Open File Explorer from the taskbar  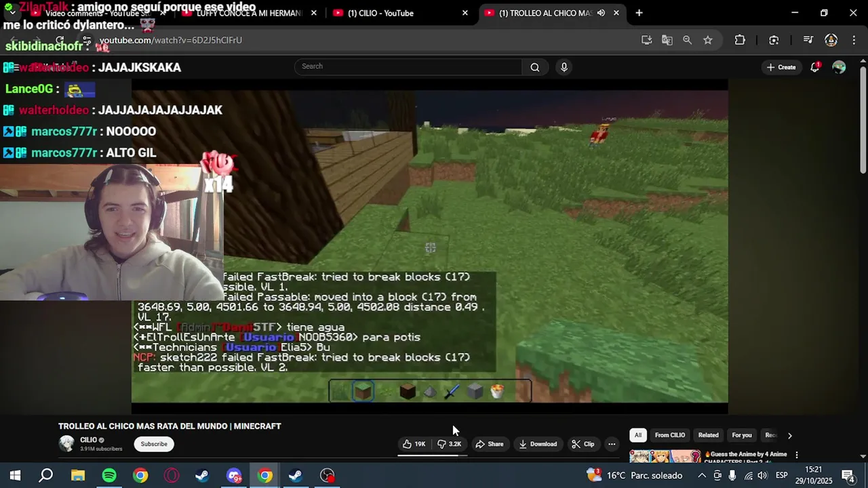[x=78, y=475]
